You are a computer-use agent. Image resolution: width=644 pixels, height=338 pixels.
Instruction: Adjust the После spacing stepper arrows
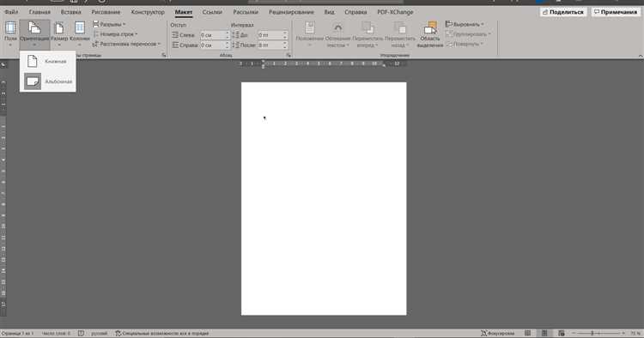[x=285, y=45]
